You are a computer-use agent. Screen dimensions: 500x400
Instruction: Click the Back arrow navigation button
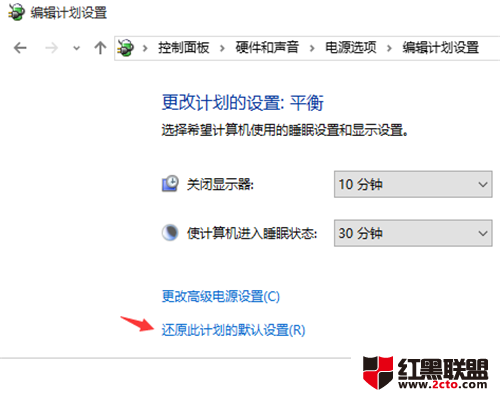tap(20, 48)
